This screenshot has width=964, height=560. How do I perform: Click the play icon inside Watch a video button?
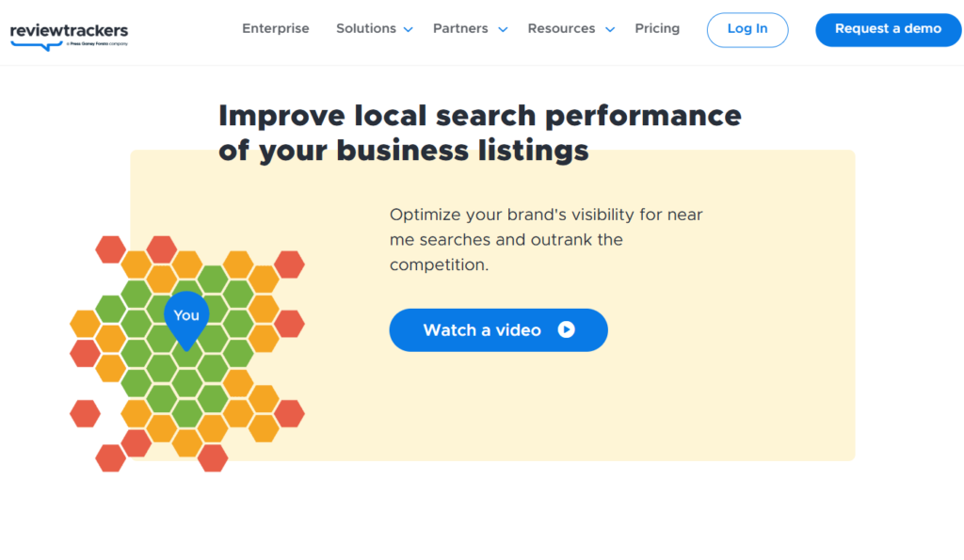pyautogui.click(x=566, y=329)
